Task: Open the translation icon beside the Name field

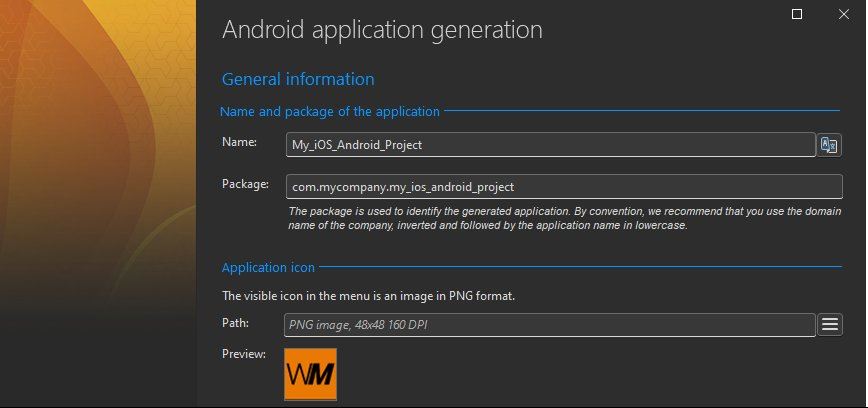Action: click(829, 145)
